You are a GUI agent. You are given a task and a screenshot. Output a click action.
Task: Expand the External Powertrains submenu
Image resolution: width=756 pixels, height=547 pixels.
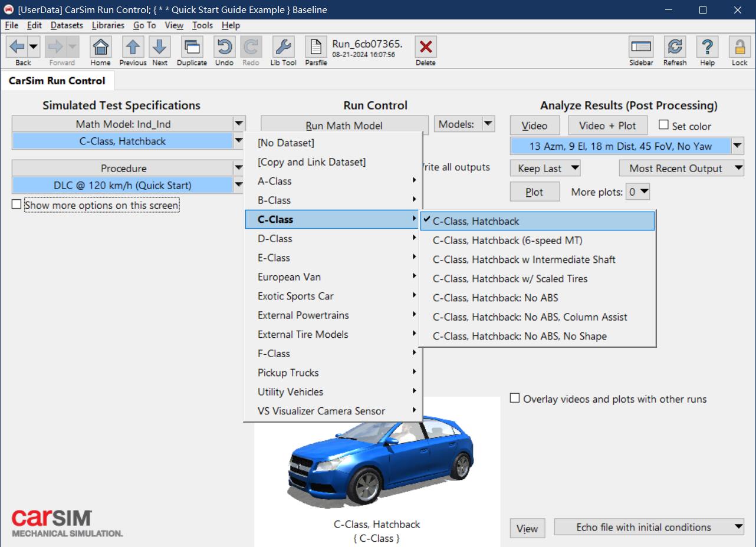tap(333, 315)
